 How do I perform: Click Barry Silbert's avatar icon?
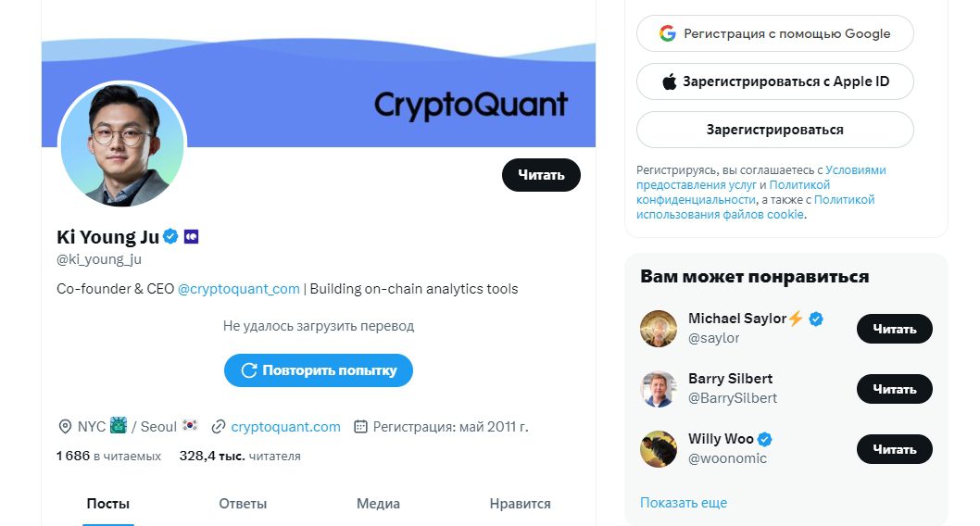659,389
